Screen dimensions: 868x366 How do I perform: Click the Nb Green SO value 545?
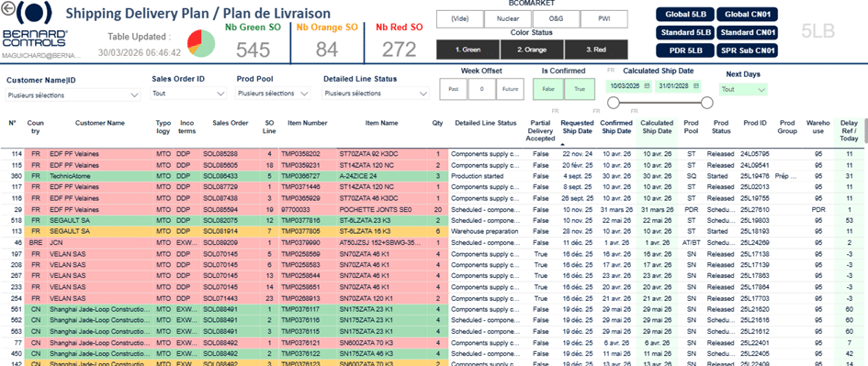click(x=253, y=50)
